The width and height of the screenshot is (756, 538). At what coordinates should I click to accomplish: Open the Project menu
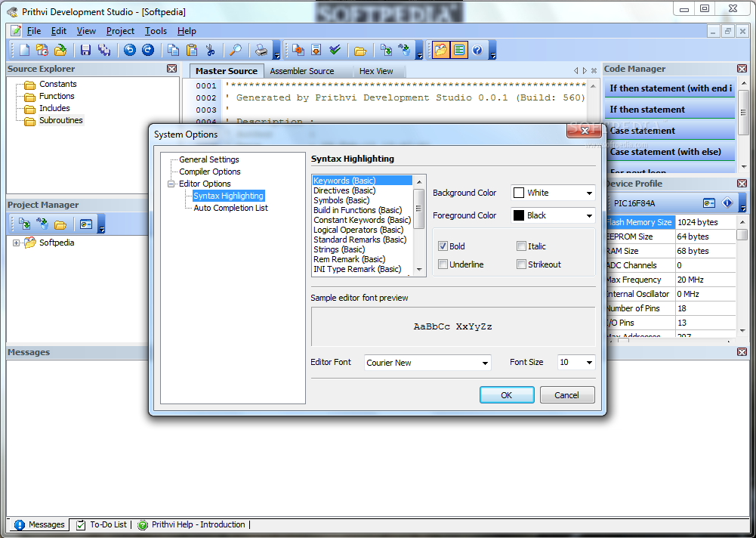pyautogui.click(x=120, y=31)
